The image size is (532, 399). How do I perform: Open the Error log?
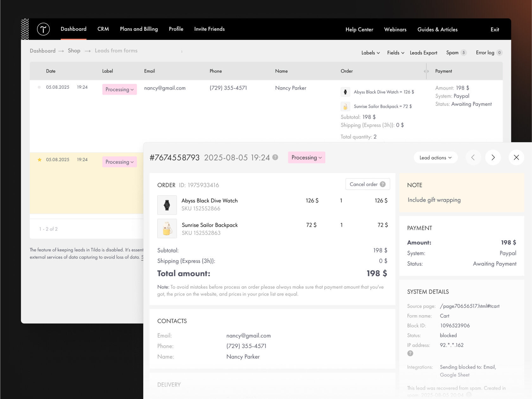489,53
